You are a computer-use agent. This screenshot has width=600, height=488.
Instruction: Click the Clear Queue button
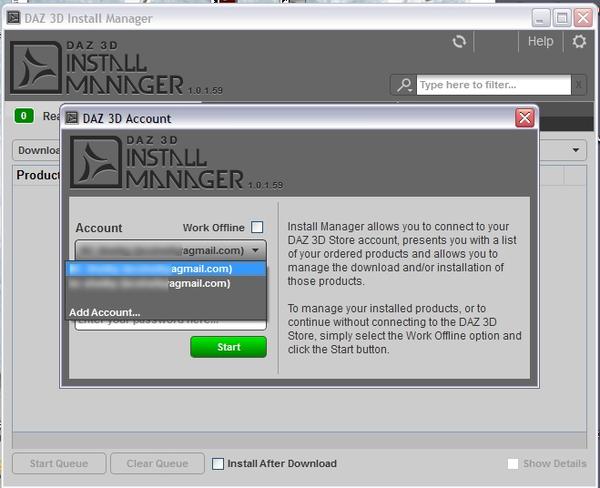(x=157, y=464)
